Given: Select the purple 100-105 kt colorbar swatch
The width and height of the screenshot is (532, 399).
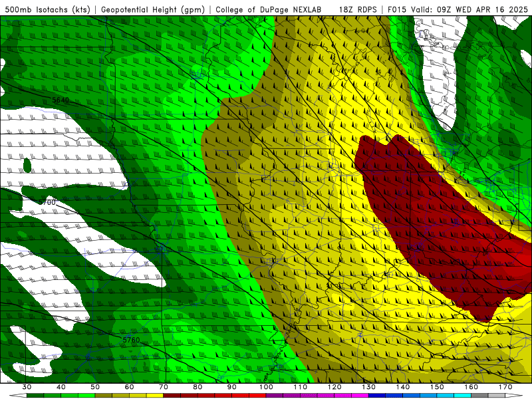Looking at the screenshot, I should coord(275,396).
